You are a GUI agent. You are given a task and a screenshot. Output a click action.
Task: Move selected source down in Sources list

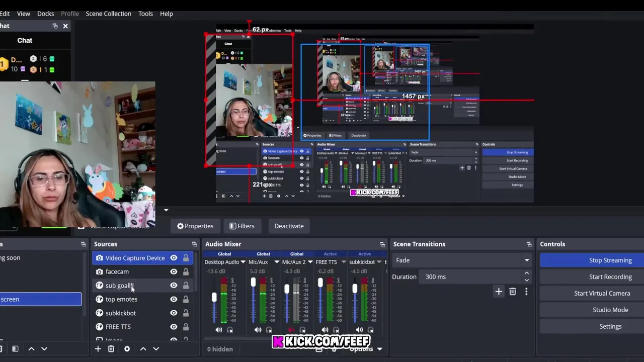pos(156,349)
